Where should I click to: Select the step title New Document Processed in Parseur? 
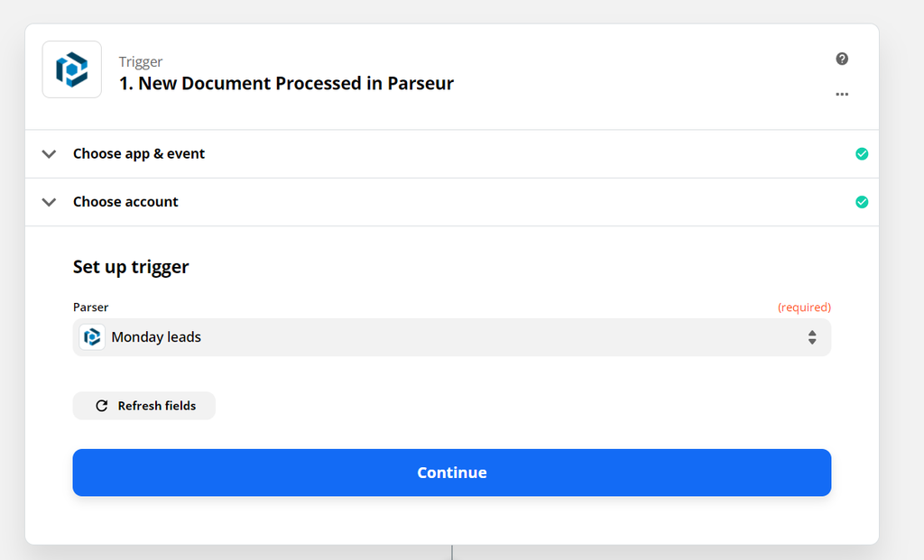tap(286, 83)
